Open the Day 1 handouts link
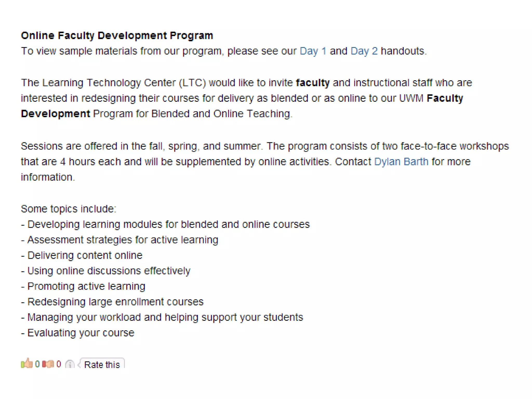 313,51
